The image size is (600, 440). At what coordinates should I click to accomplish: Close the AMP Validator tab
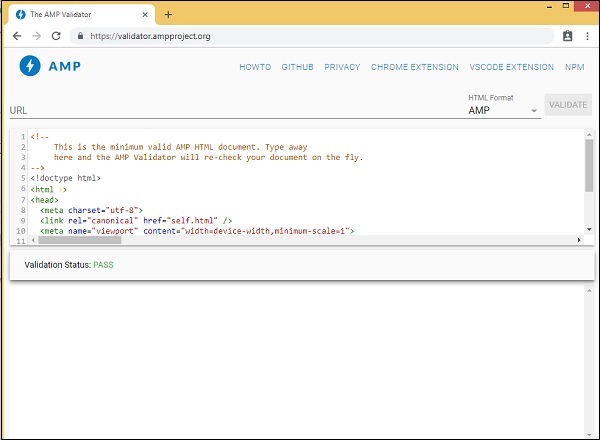(147, 14)
